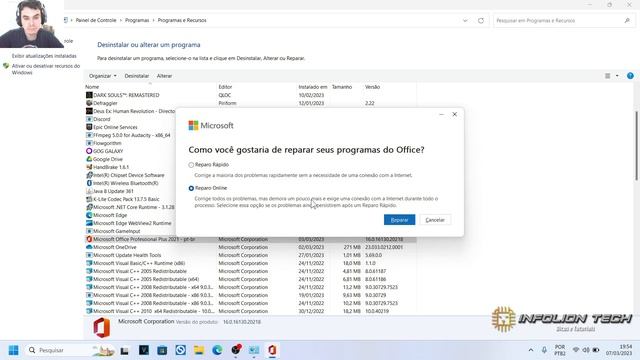Select DARK SOULS: REMASTERED in the list
Image resolution: width=640 pixels, height=360 pixels.
[x=126, y=95]
